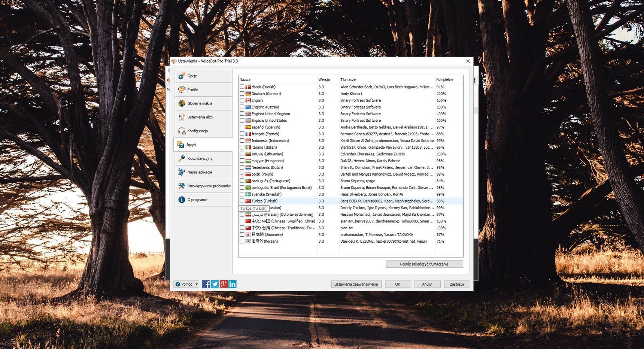Click translator name Andy Kleinert
Viewport: 644px width, 349px height.
pyautogui.click(x=351, y=94)
